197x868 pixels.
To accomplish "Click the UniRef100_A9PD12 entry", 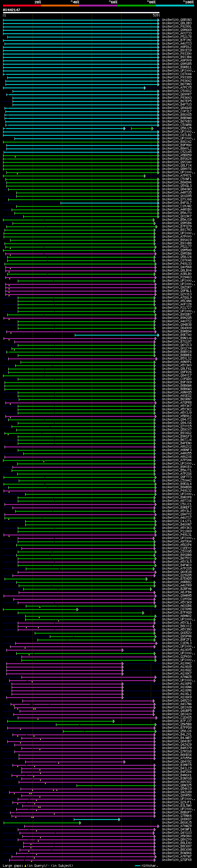I will pyautogui.click(x=177, y=47).
